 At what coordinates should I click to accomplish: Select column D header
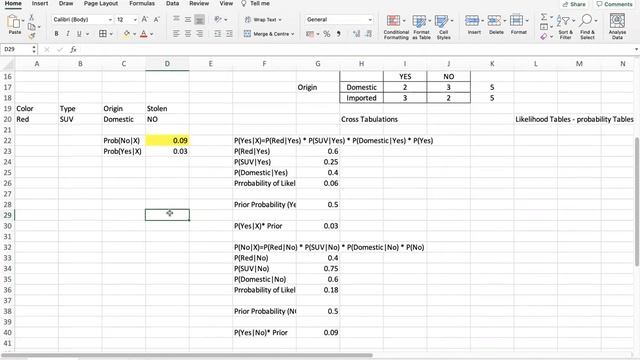pos(167,64)
